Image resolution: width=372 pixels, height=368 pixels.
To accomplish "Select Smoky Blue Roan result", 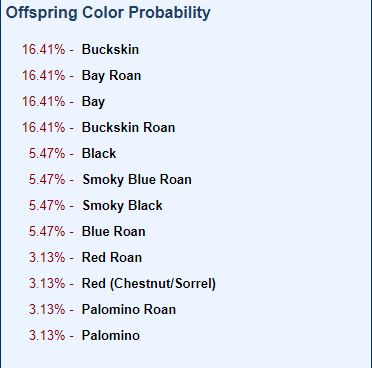I will click(x=137, y=179).
